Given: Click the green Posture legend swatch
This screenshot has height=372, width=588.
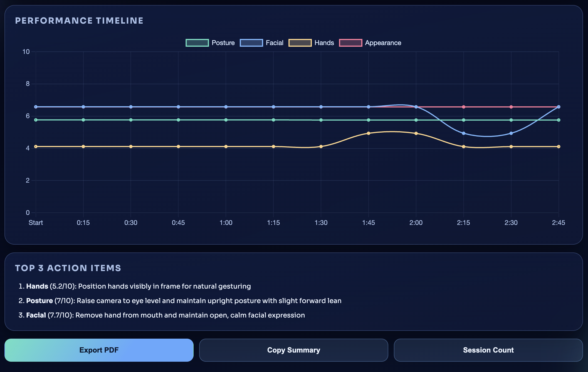Looking at the screenshot, I should (197, 43).
